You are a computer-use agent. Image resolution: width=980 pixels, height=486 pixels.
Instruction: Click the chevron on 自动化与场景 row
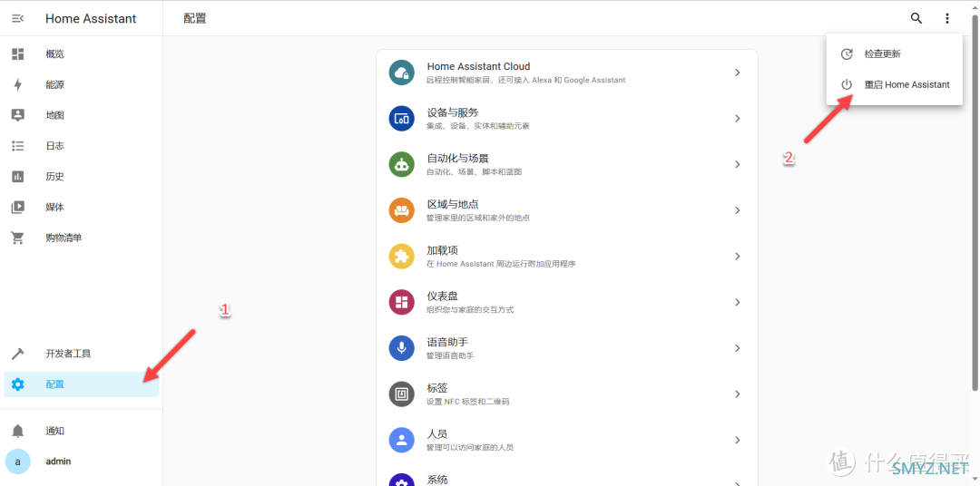pyautogui.click(x=738, y=164)
